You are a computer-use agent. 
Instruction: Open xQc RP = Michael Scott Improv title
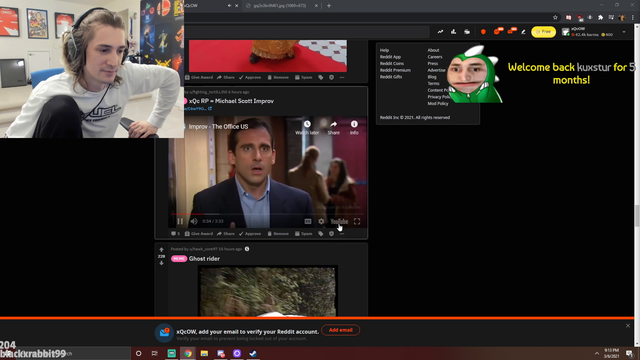231,101
